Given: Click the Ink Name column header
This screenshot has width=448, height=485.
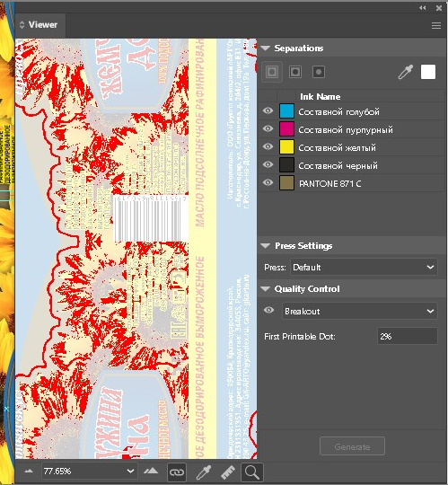Looking at the screenshot, I should pos(320,96).
